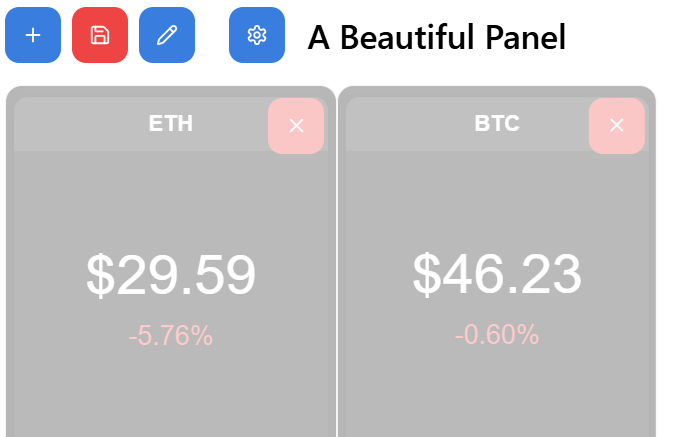Viewport: 675px width, 437px height.
Task: Click the ETH price $29.59
Action: [x=171, y=275]
